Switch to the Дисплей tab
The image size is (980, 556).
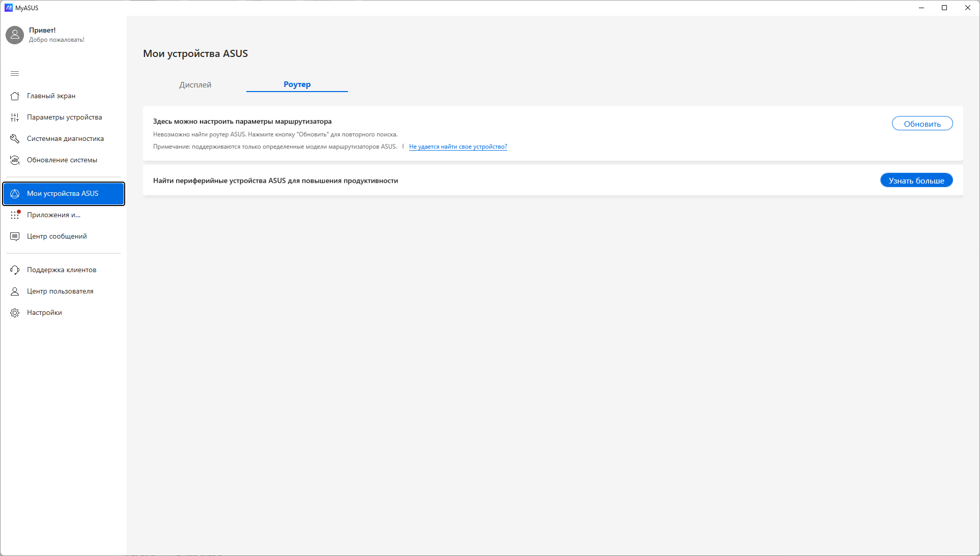click(x=195, y=85)
